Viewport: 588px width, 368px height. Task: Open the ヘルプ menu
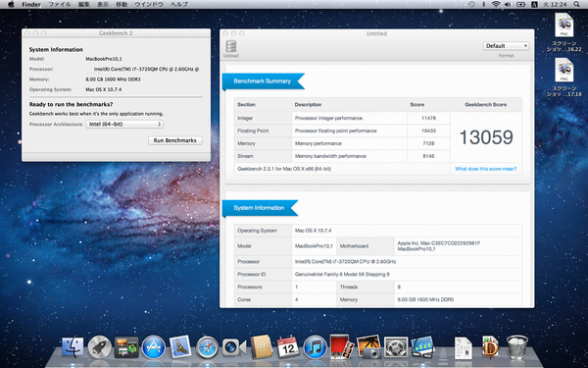point(179,4)
